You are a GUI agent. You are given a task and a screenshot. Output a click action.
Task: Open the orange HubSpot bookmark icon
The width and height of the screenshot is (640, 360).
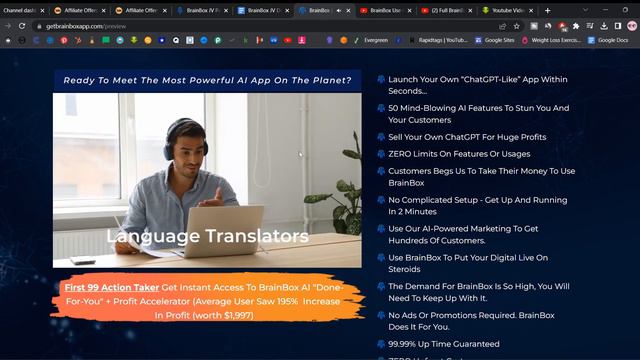point(78,40)
